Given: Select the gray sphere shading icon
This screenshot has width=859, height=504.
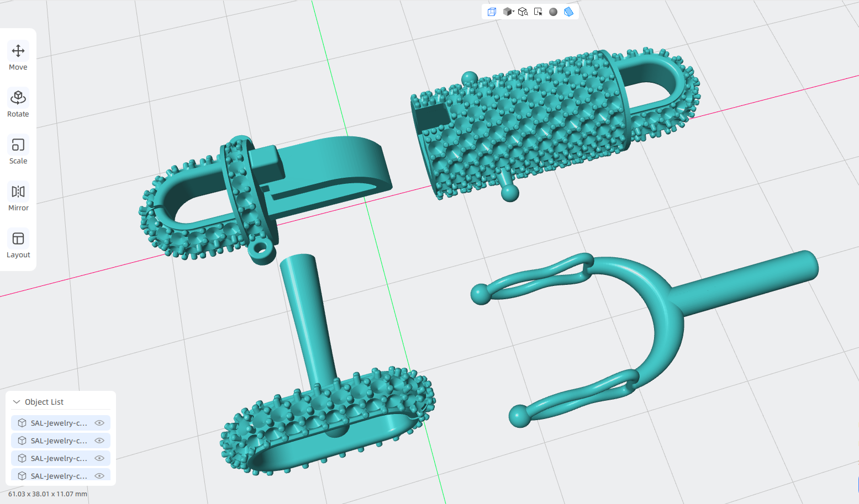Looking at the screenshot, I should pos(553,12).
